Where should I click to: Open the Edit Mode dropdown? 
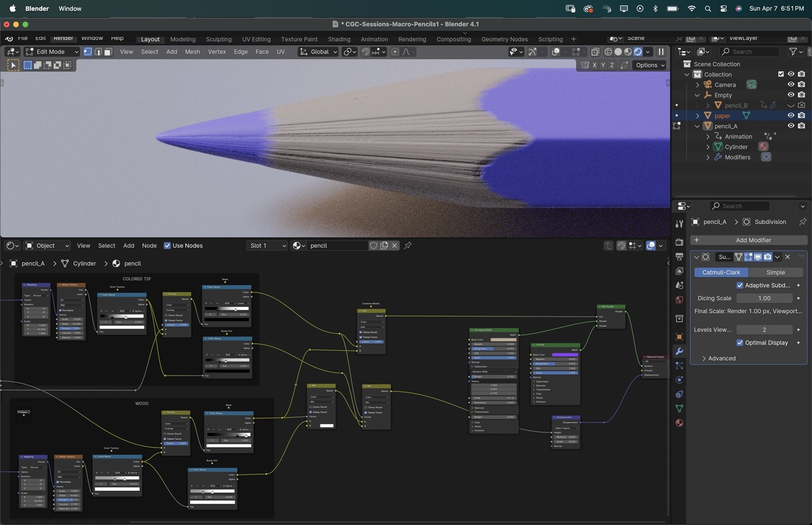point(51,52)
